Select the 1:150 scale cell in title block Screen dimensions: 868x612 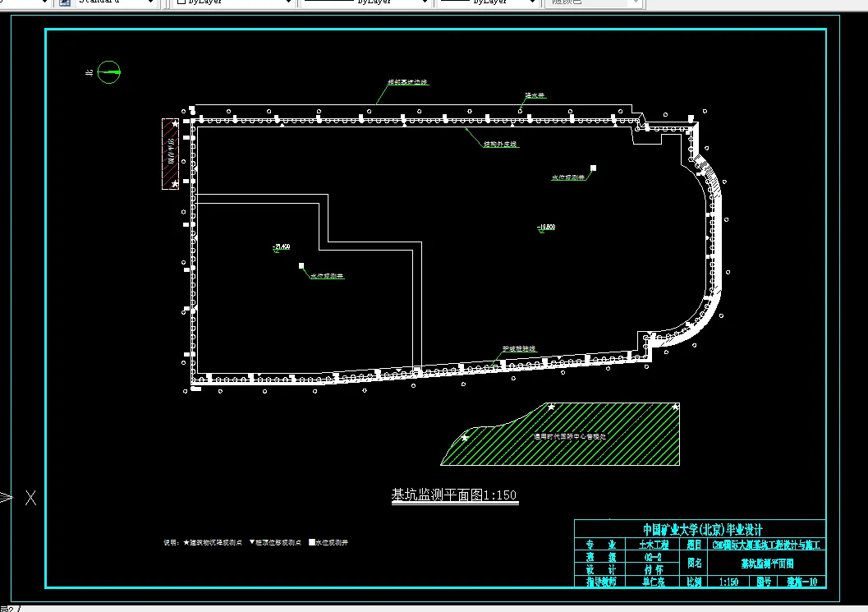[x=728, y=582]
